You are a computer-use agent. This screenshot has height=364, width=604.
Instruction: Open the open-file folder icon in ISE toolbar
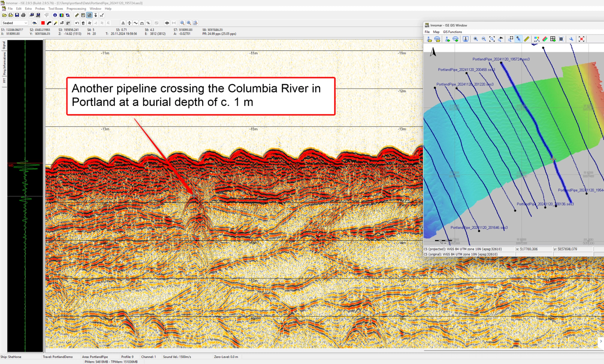(x=4, y=15)
